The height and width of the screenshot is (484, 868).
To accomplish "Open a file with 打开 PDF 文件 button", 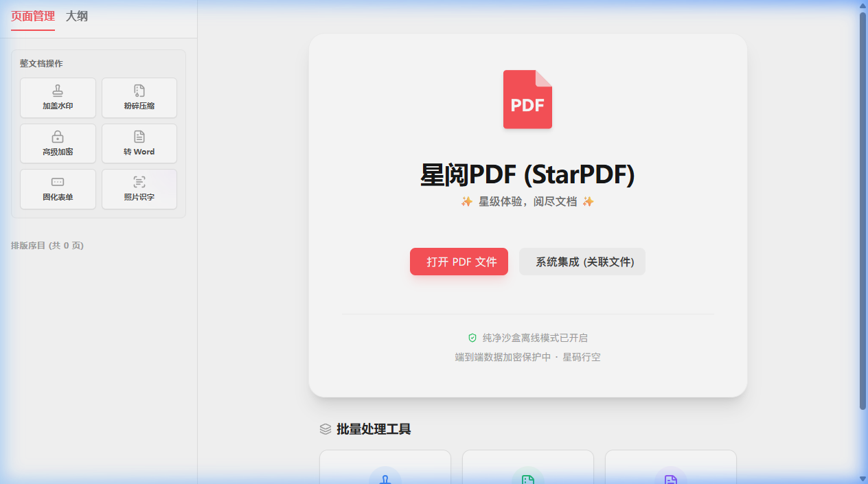I will click(x=459, y=262).
